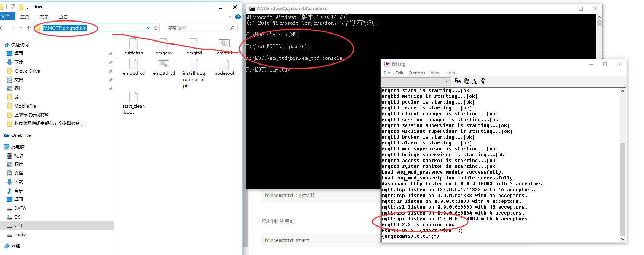Viewport: 644px width, 255px height.
Task: Click the properties checkmark icon in Explorer title
Action: tap(13, 7)
